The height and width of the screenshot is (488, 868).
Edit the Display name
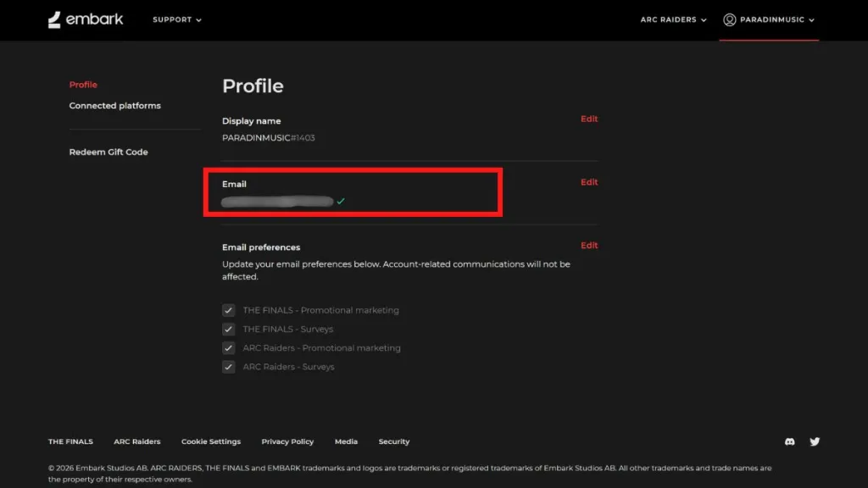(589, 119)
